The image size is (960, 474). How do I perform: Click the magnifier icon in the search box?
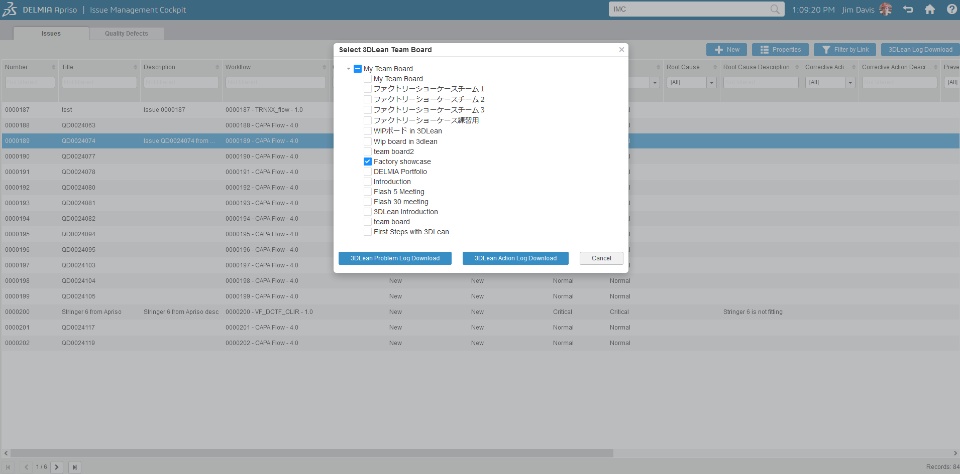[x=774, y=10]
